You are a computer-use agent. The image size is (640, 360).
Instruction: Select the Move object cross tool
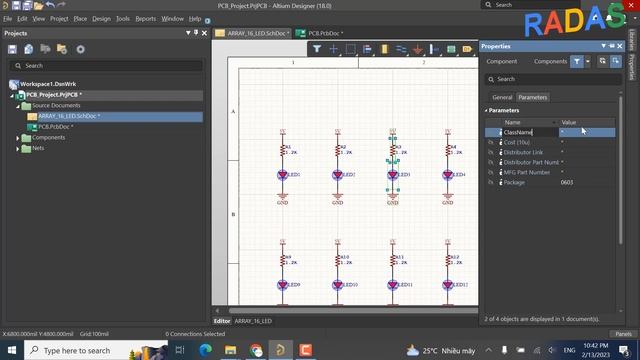pyautogui.click(x=333, y=49)
